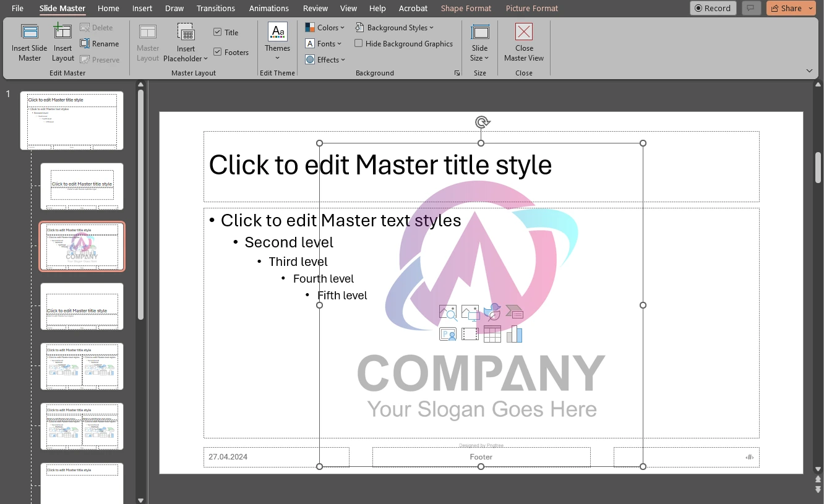Insert pictures via the placeholder icon
This screenshot has width=824, height=504.
tap(470, 312)
